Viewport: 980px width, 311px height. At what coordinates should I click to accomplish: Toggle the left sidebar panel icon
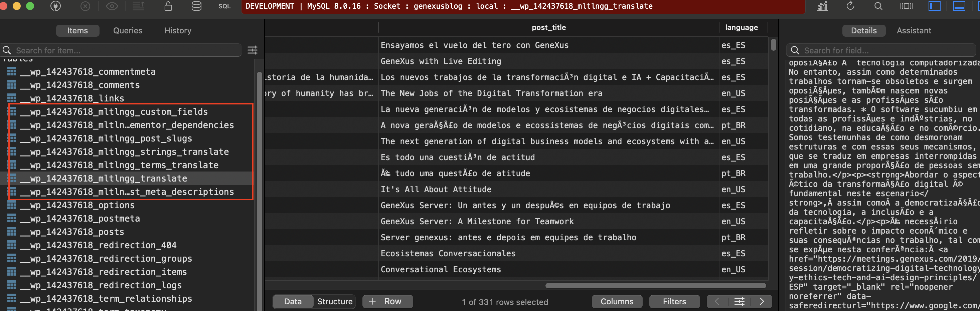coord(934,6)
